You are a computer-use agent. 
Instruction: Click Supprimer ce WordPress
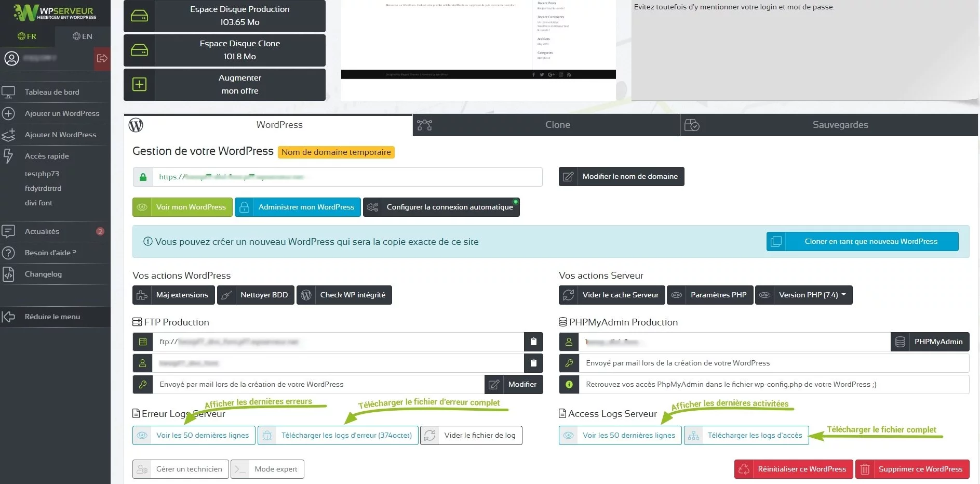[912, 469]
